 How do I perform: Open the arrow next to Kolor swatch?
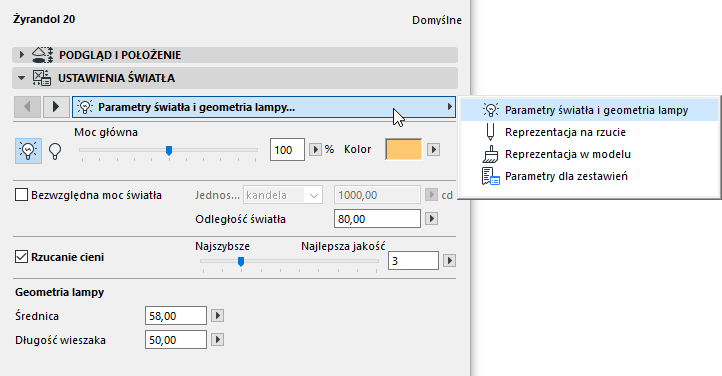coord(433,150)
